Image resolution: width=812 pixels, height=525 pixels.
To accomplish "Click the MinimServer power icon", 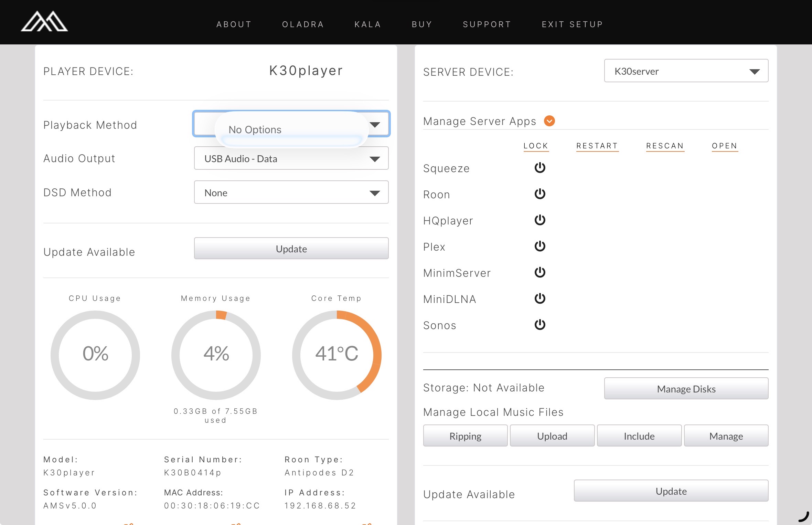I will coord(539,272).
